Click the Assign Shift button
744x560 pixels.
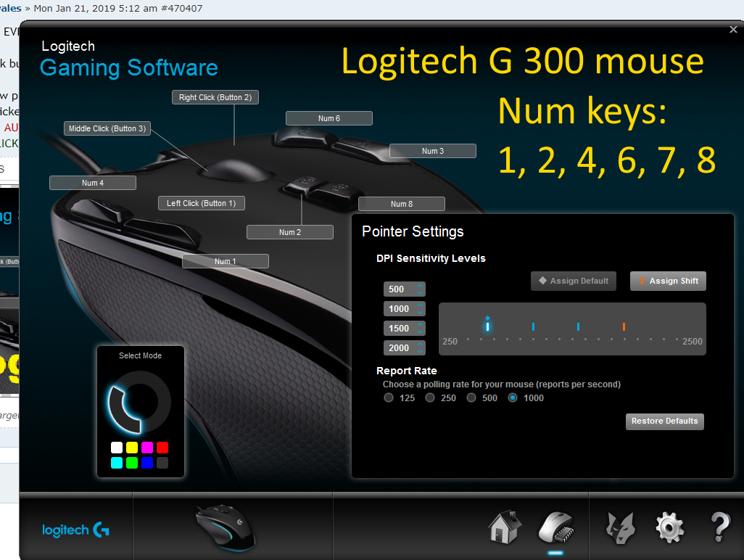[668, 281]
